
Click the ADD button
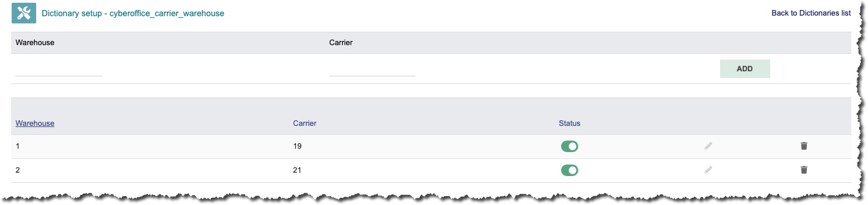click(x=745, y=69)
